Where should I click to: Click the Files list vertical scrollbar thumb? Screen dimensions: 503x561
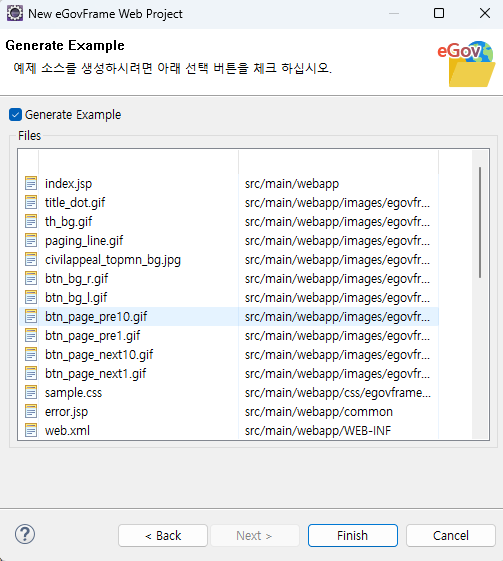[x=480, y=222]
